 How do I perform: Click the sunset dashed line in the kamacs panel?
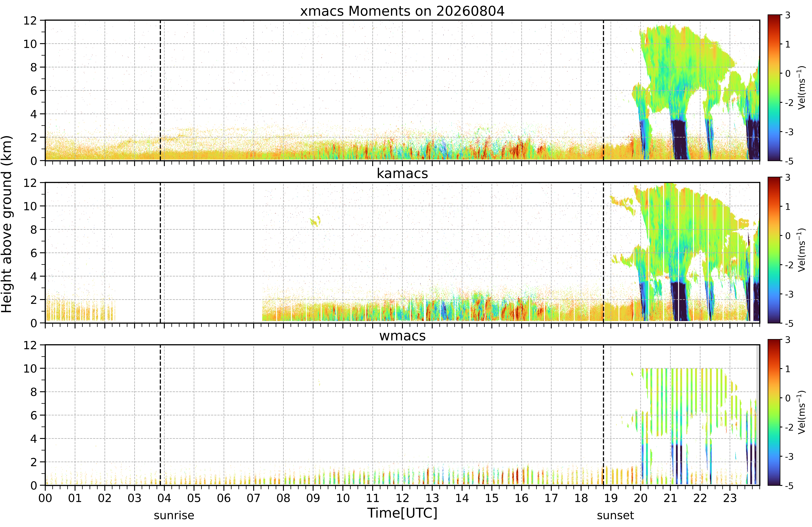[603, 253]
